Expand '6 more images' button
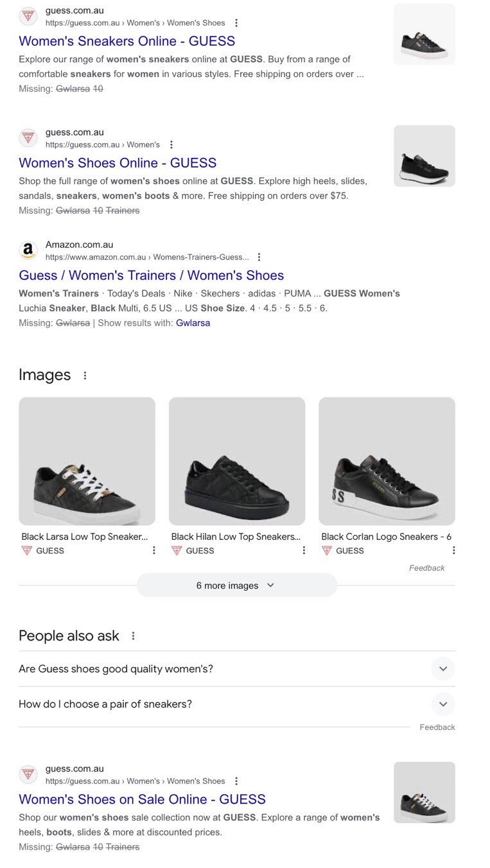This screenshot has height=868, width=490. [236, 586]
